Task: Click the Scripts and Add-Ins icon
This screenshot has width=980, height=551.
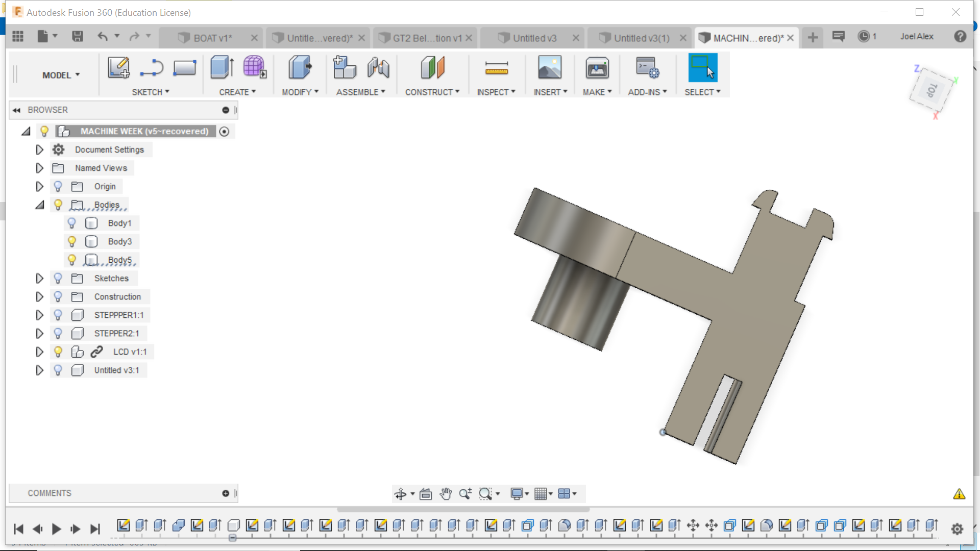Action: (x=647, y=68)
